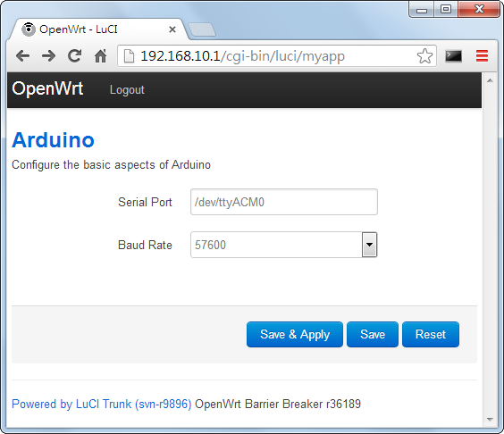Close the OpenWrt - LuCI tab
The width and height of the screenshot is (504, 434).
pyautogui.click(x=172, y=29)
